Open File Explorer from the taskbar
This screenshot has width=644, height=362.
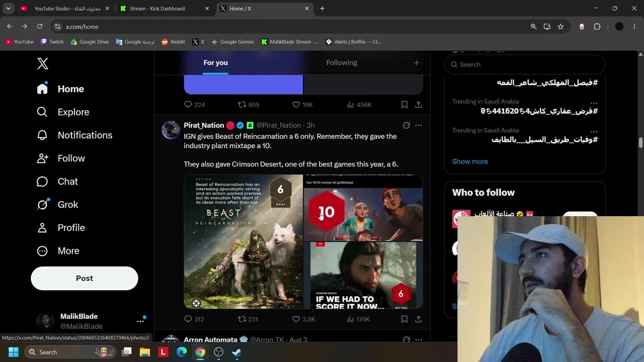[x=145, y=352]
